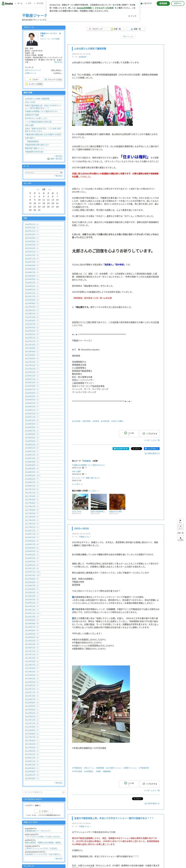The image size is (186, 868).
Task: Open the Ameba利用規約 link in the cookie notice
Action: click(x=84, y=8)
